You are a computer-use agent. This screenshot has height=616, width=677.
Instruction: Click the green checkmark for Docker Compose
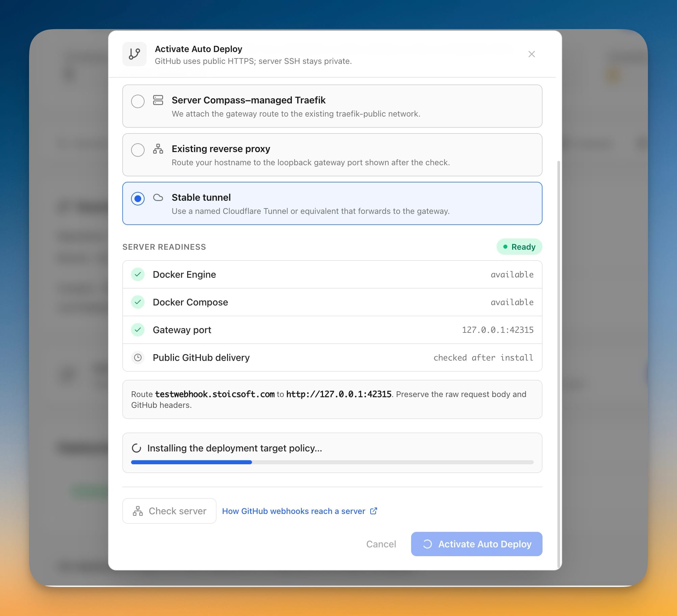point(138,302)
